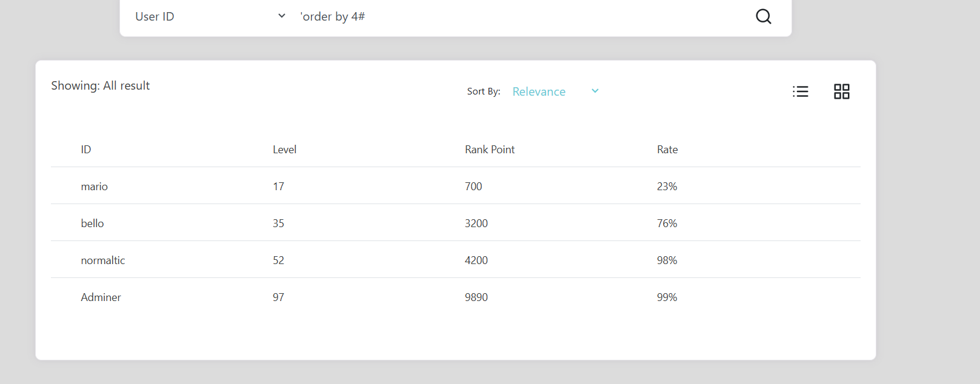
Task: Click the search field containing 'order by 4#
Action: pos(521,16)
